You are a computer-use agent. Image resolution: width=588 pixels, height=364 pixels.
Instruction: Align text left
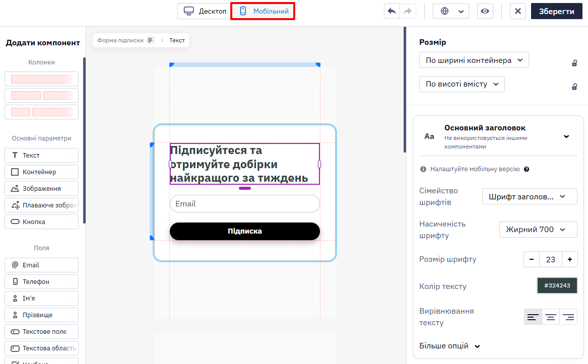tap(533, 317)
